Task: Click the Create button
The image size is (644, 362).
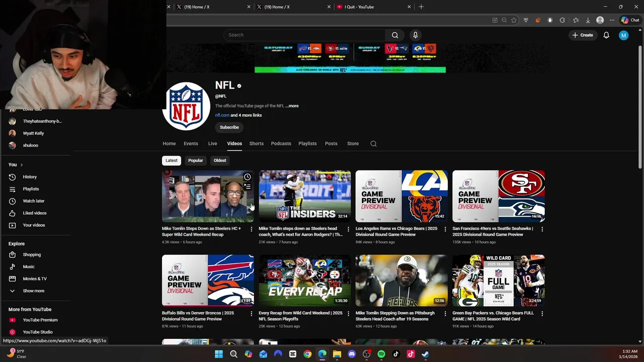Action: click(583, 35)
